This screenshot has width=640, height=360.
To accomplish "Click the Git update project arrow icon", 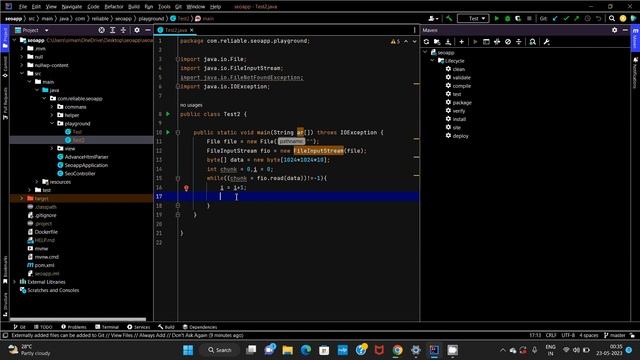I will click(x=555, y=18).
